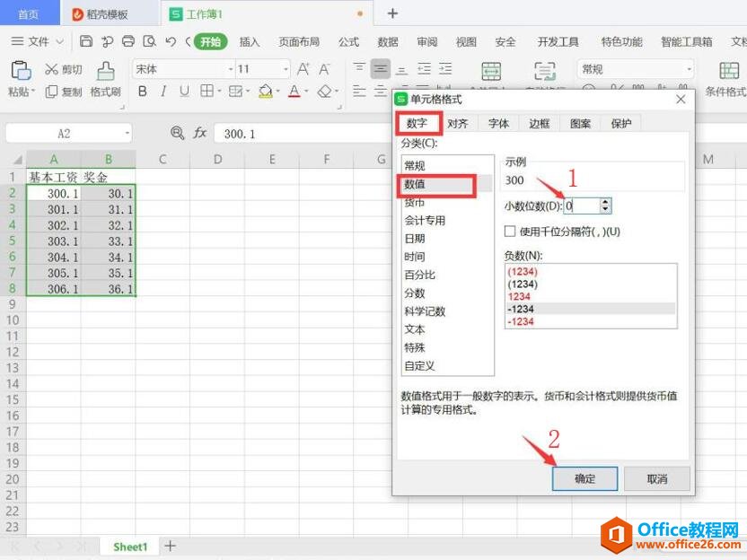747x560 pixels.
Task: Open the border style dropdown arrow
Action: pyautogui.click(x=219, y=91)
